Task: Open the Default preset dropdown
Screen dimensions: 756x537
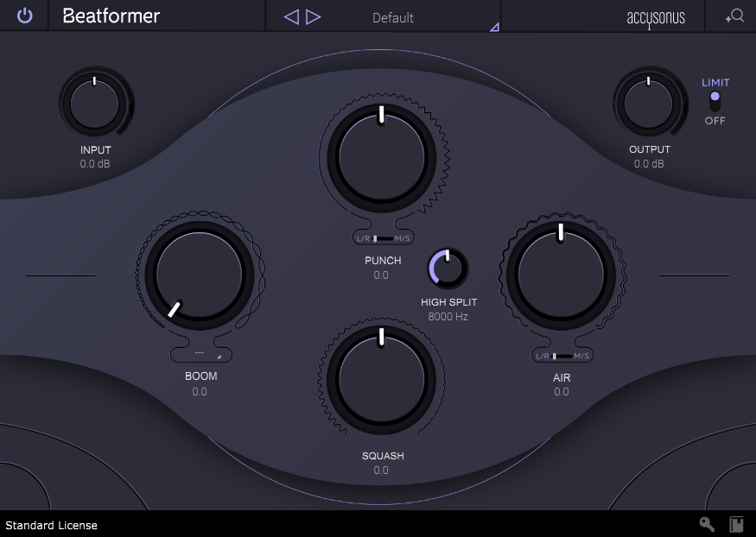Action: 393,16
